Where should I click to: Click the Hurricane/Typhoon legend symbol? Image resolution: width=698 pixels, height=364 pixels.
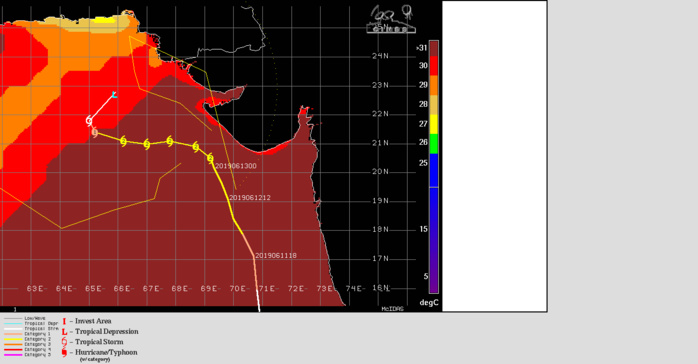coord(65,352)
